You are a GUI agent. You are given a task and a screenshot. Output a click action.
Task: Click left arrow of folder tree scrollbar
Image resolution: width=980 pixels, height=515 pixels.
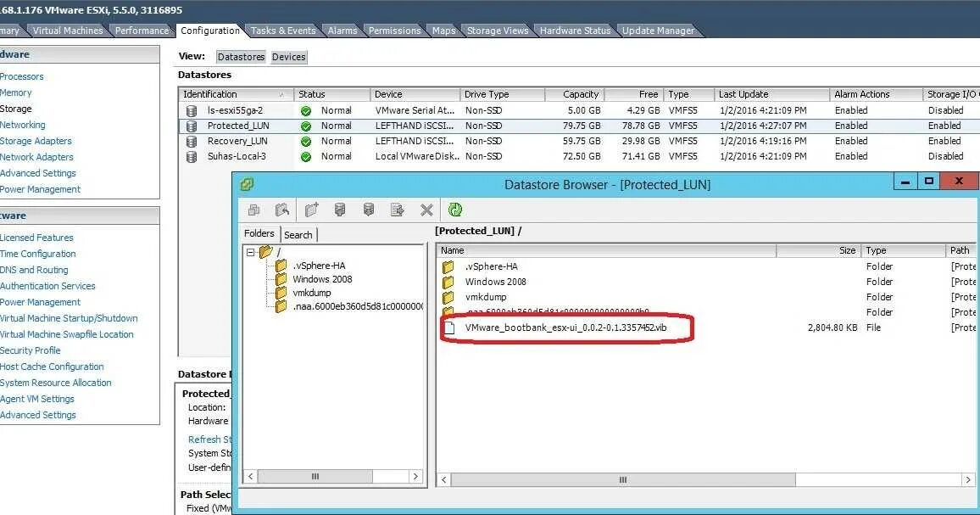[250, 476]
